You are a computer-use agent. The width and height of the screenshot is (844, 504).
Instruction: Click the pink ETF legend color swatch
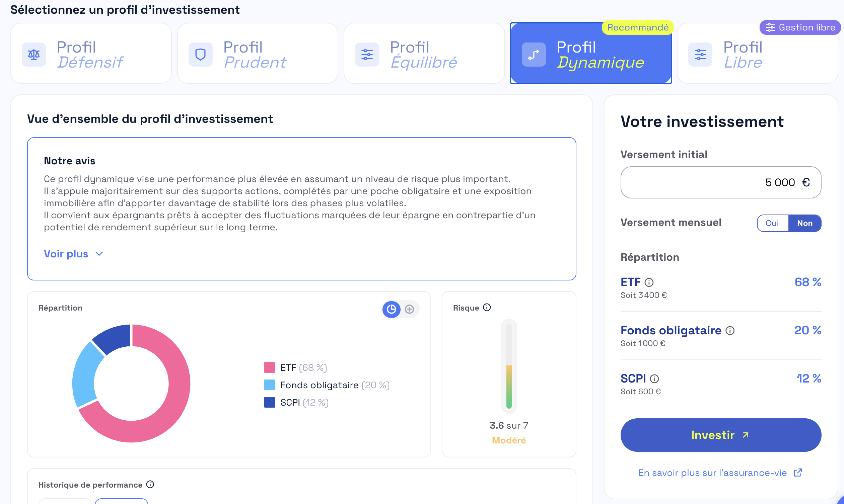tap(269, 367)
